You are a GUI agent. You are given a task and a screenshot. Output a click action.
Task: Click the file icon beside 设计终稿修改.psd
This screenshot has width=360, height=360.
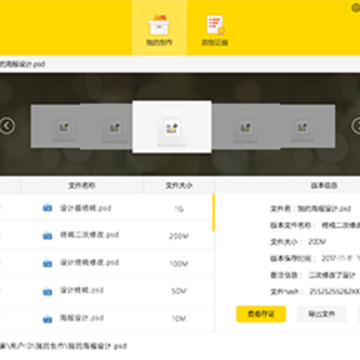(x=47, y=263)
